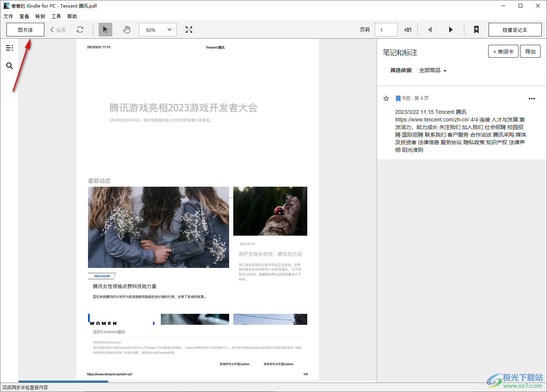Click the 完成同步并检查新内容 status text
Viewport: 547px width, 392px height.
(25, 387)
